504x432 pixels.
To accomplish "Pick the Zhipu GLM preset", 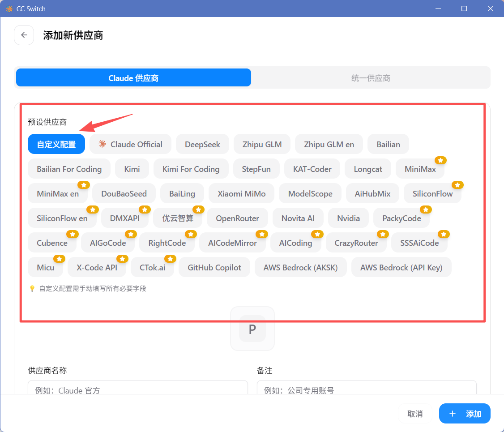I will tap(262, 144).
